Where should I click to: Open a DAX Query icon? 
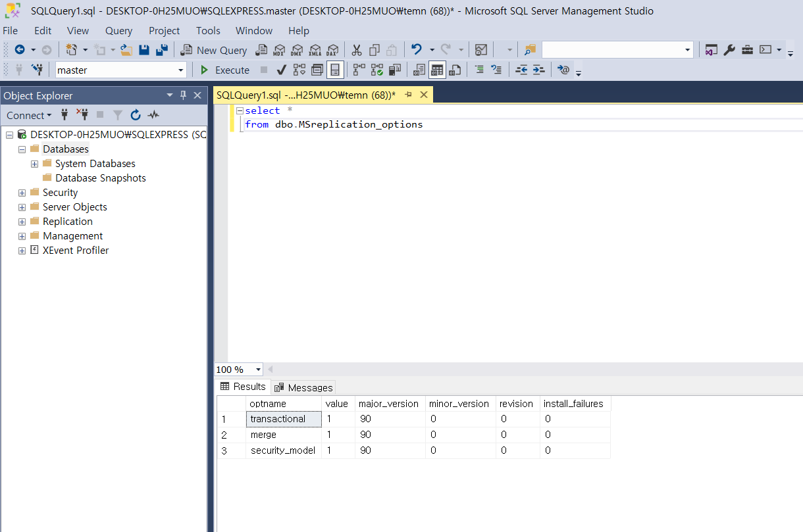click(x=332, y=50)
